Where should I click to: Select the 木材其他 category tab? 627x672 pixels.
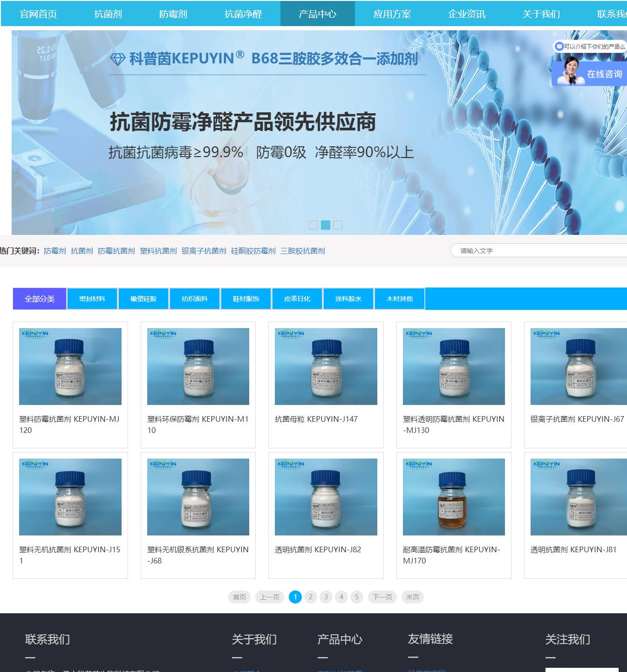pos(400,299)
